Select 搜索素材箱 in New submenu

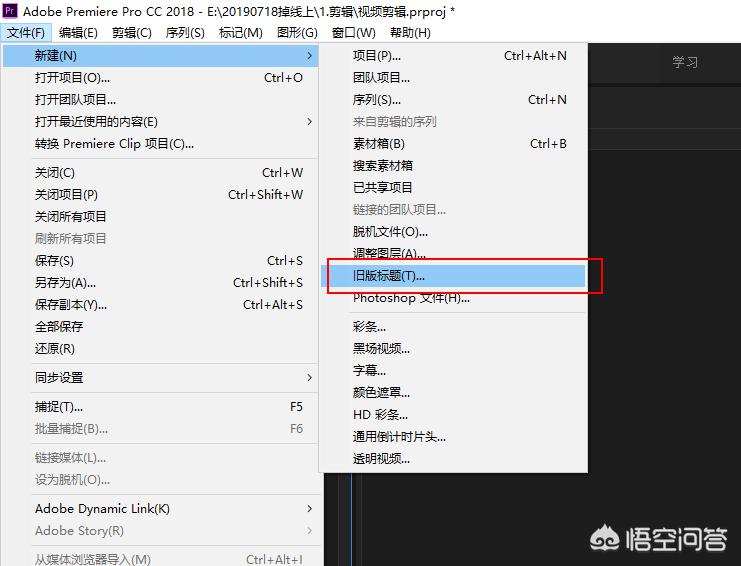pyautogui.click(x=453, y=165)
